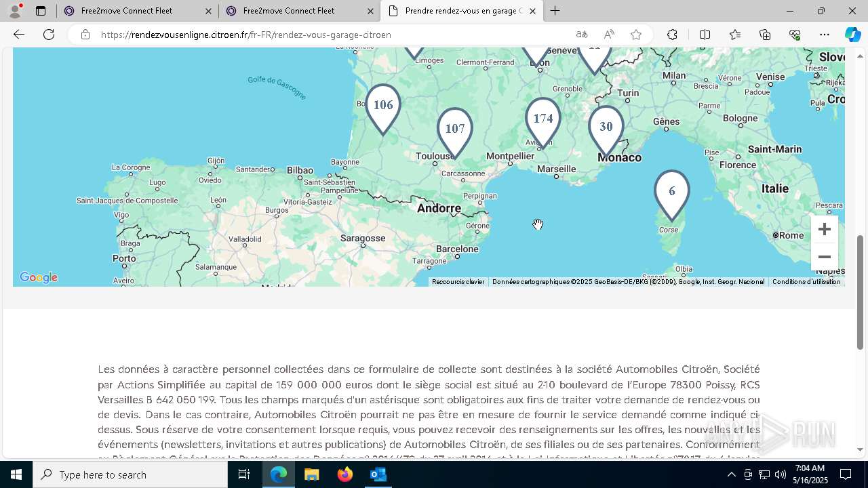The image size is (868, 488).
Task: Click the Andorre label on the map
Action: 439,208
